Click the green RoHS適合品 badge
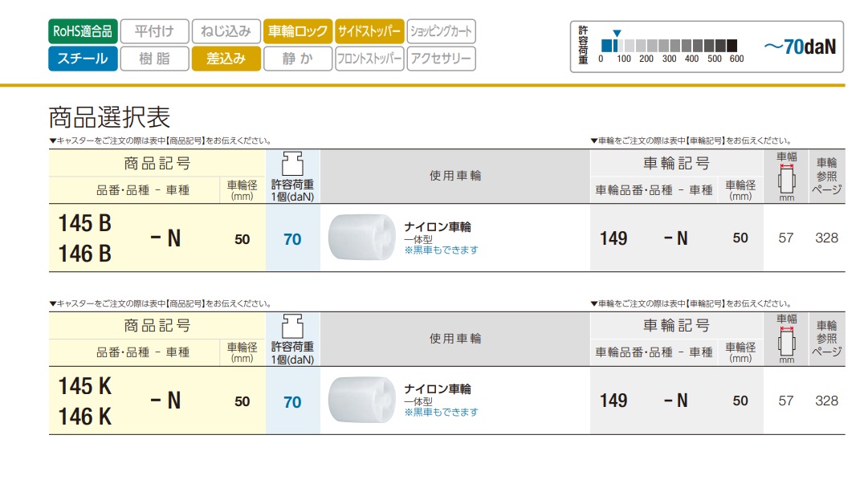868x488 pixels. [83, 31]
